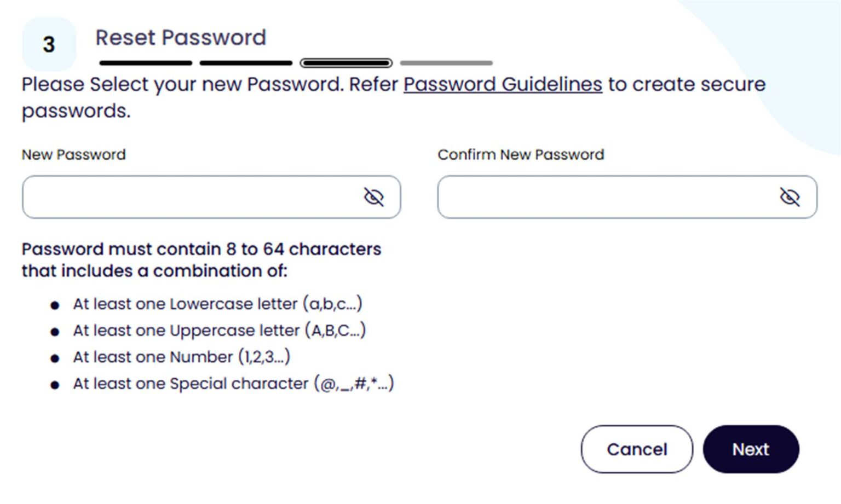The height and width of the screenshot is (504, 841).
Task: Click the gray fourth progress bar segment
Action: 446,63
